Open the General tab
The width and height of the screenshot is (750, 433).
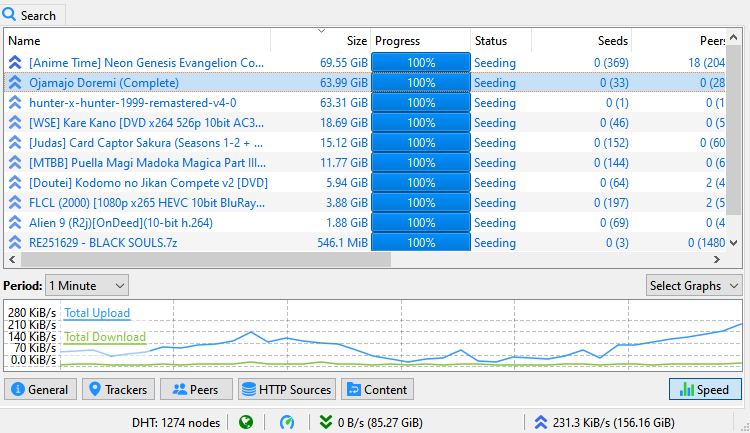click(40, 389)
